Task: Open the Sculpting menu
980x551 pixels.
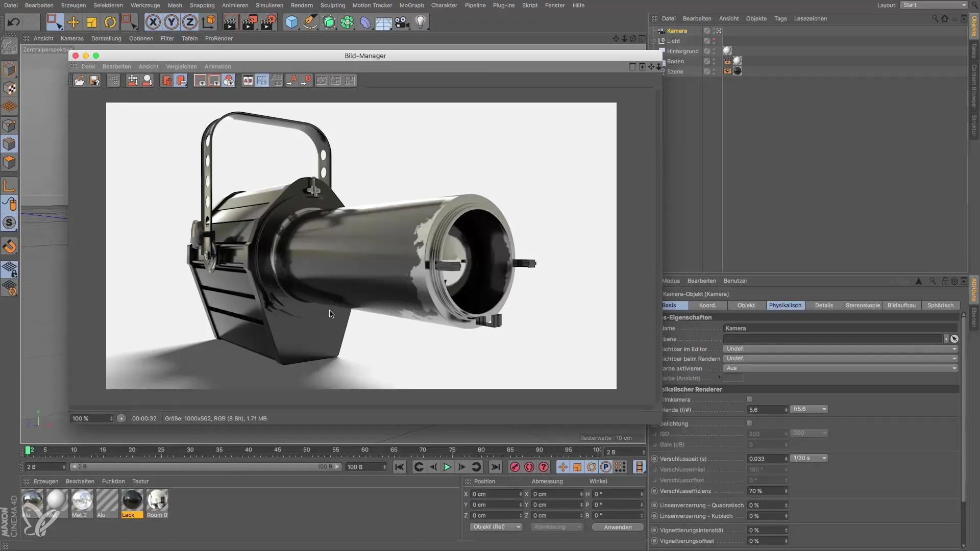Action: tap(333, 5)
